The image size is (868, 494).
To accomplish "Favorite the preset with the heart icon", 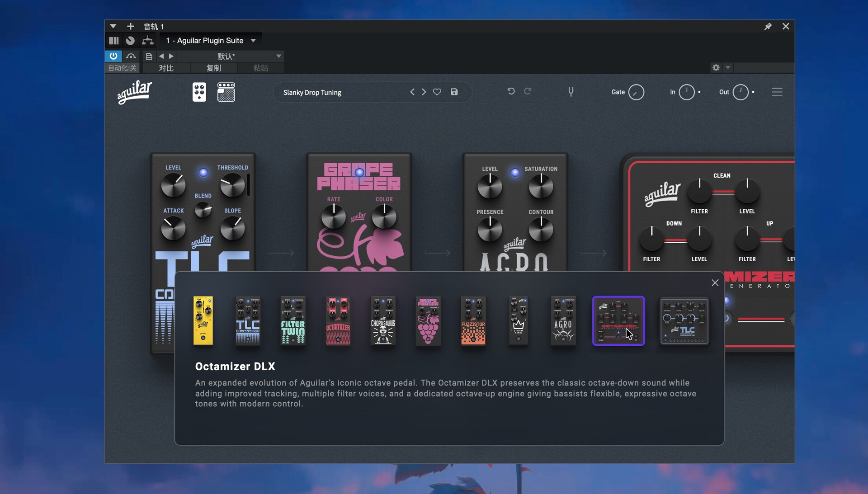I will click(437, 92).
